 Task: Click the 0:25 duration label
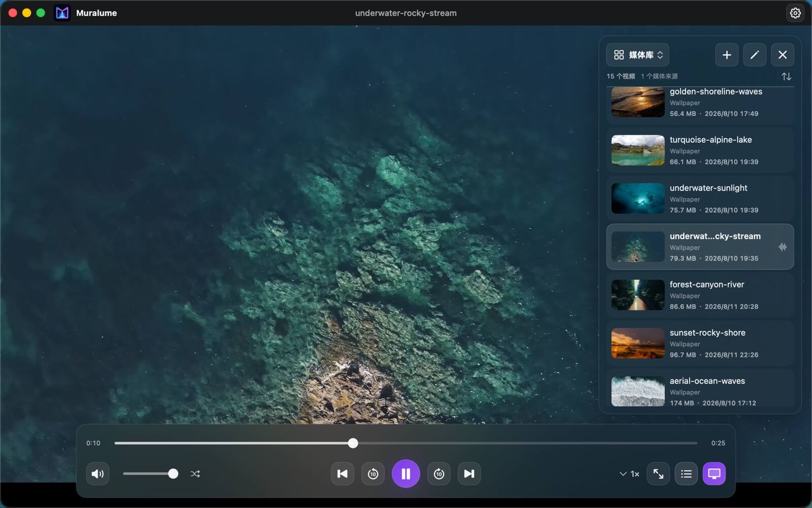point(718,443)
